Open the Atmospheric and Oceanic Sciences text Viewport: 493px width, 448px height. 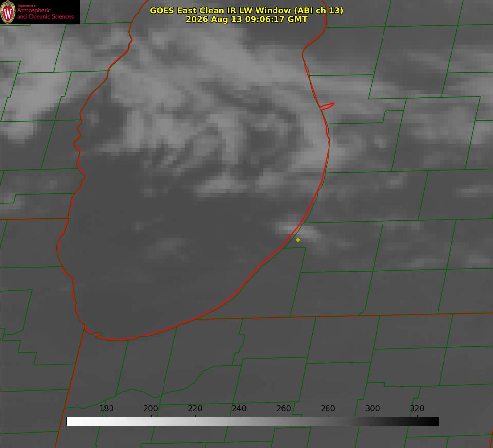coord(45,13)
